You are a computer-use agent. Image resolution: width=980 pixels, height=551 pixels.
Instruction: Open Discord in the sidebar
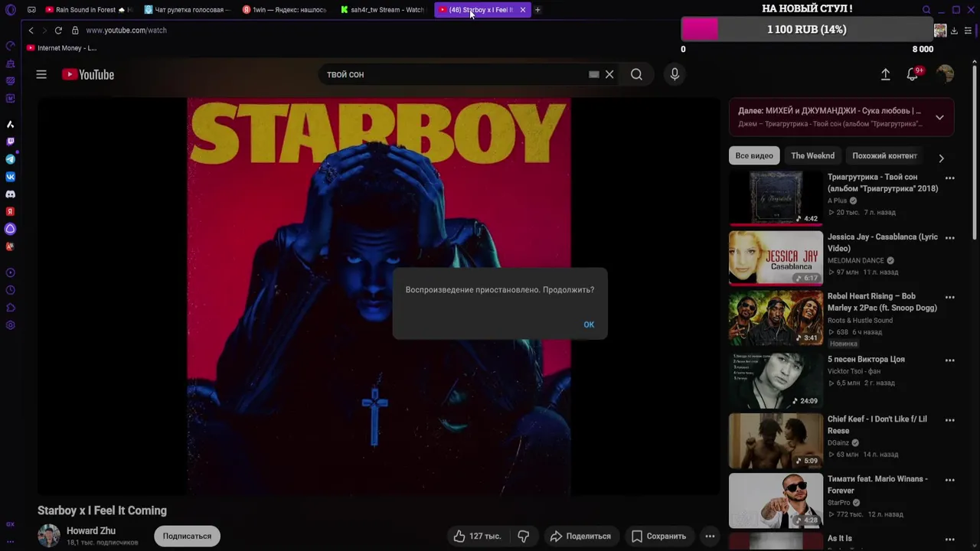click(11, 194)
